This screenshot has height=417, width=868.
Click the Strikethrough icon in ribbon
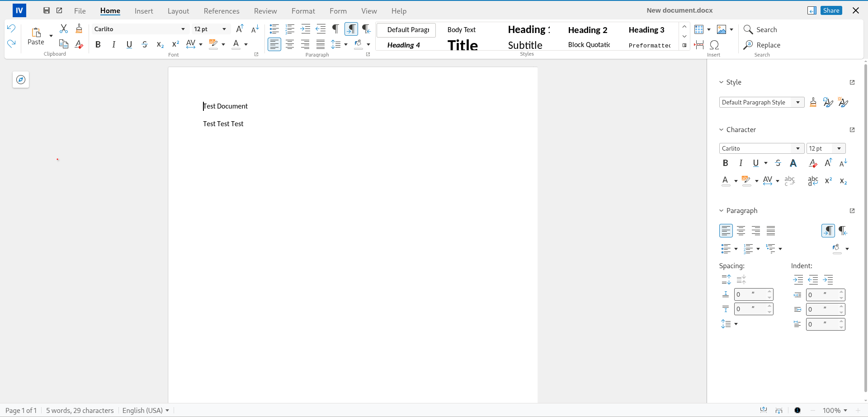click(145, 44)
